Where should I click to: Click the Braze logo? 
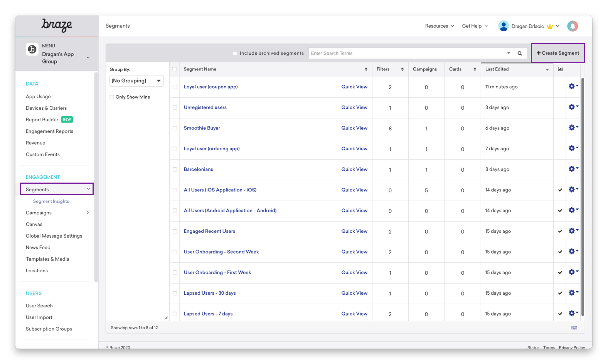coord(57,25)
